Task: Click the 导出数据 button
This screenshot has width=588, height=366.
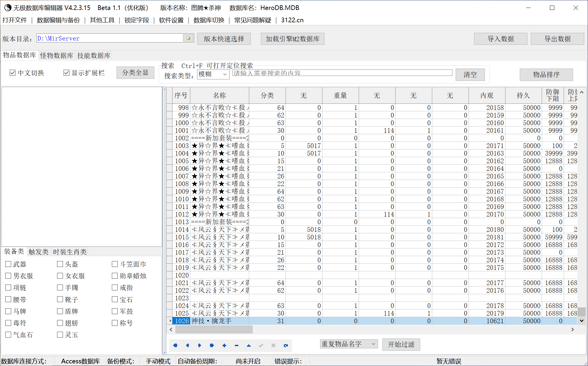Action: point(558,39)
